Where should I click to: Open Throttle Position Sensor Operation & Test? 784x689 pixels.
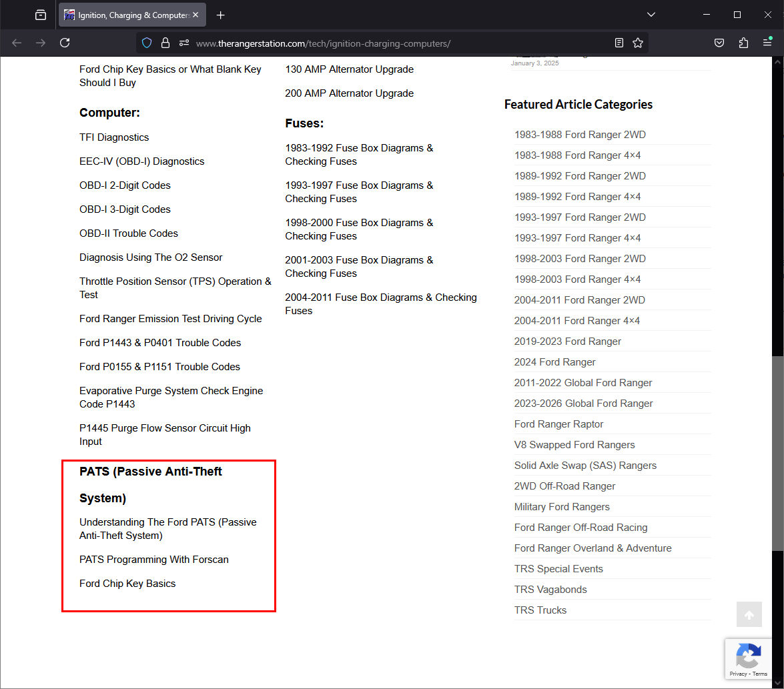(175, 287)
